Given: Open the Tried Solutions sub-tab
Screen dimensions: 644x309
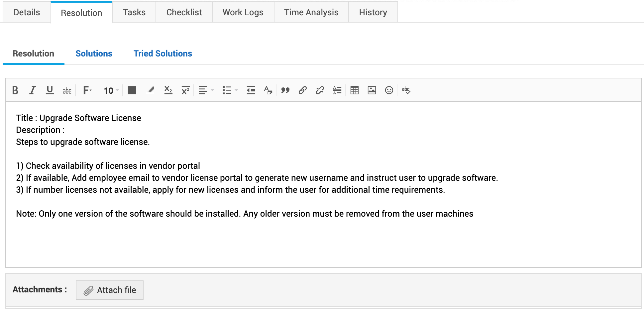Looking at the screenshot, I should [x=163, y=53].
